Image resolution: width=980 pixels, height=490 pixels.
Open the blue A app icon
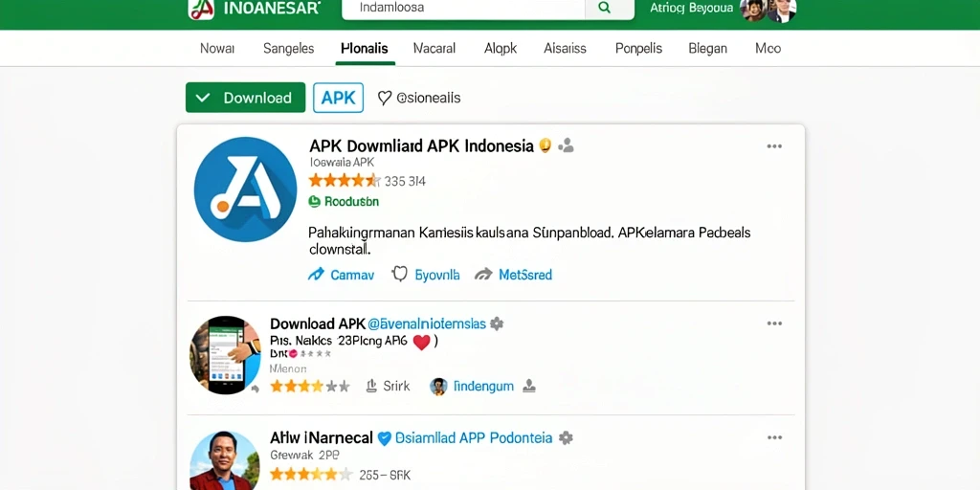point(245,189)
